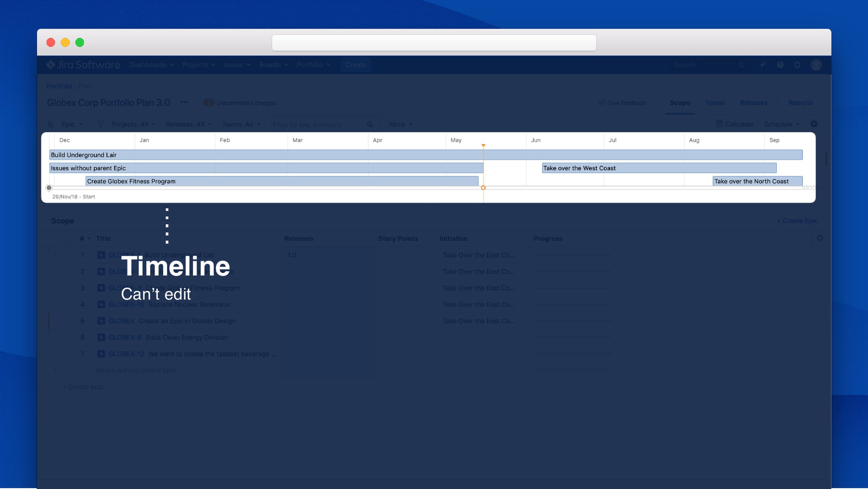Select the Create Globex Fitness Program bar

tap(282, 181)
